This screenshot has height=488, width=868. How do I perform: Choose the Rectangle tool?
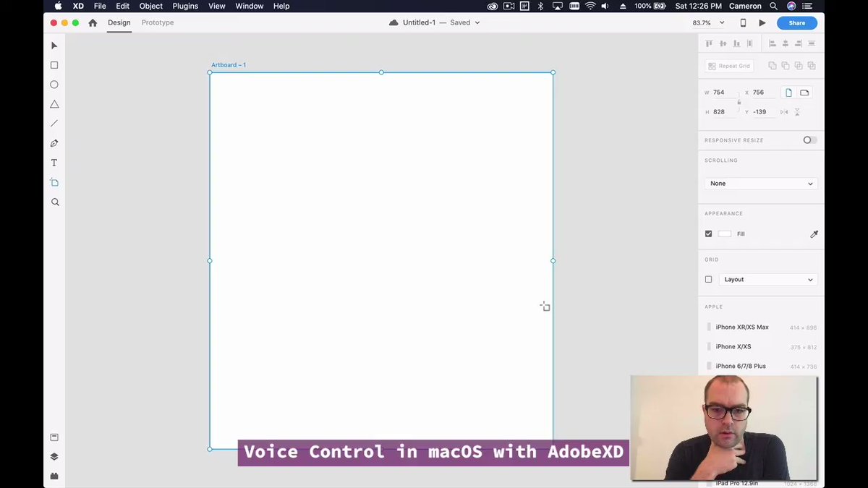(x=54, y=65)
